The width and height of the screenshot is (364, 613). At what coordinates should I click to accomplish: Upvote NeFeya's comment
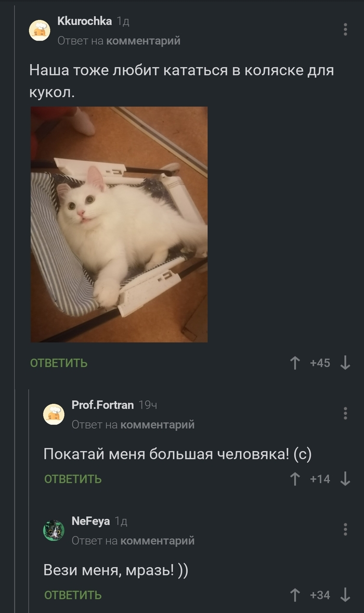295,595
